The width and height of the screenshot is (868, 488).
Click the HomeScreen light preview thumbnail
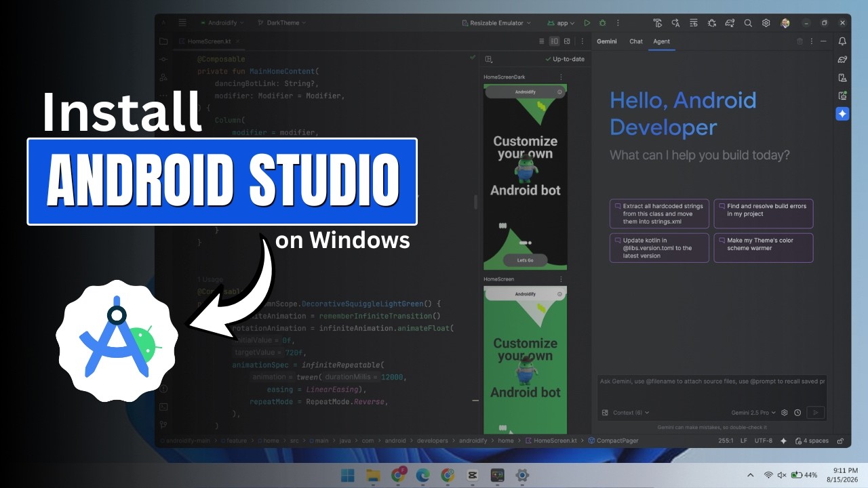(526, 360)
